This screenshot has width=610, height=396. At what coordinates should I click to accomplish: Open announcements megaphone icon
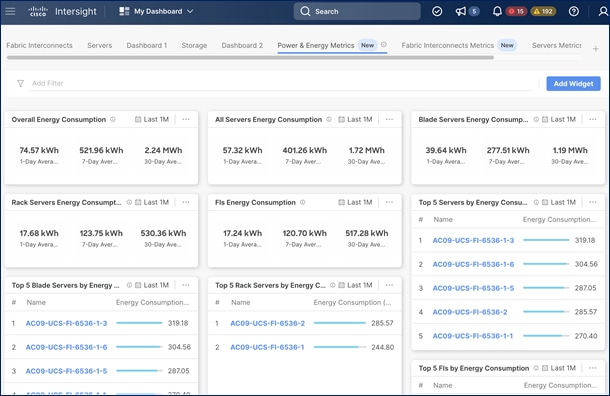(x=461, y=11)
